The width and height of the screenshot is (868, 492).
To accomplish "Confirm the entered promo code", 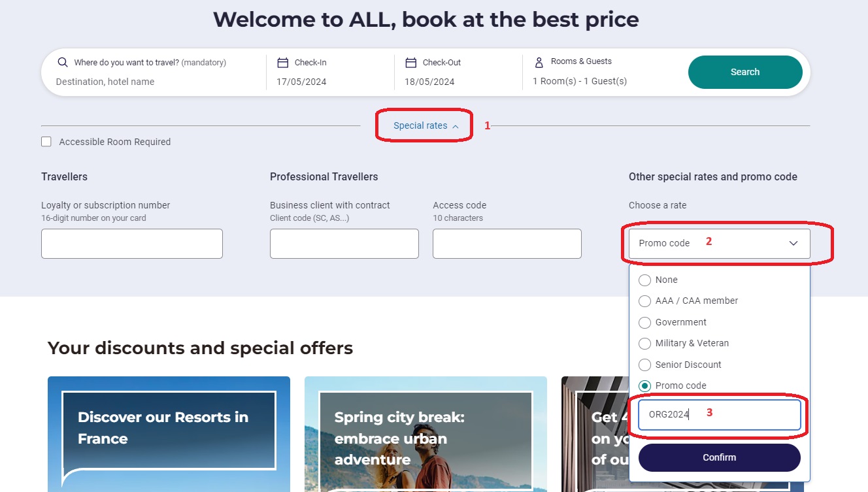I will (x=719, y=458).
